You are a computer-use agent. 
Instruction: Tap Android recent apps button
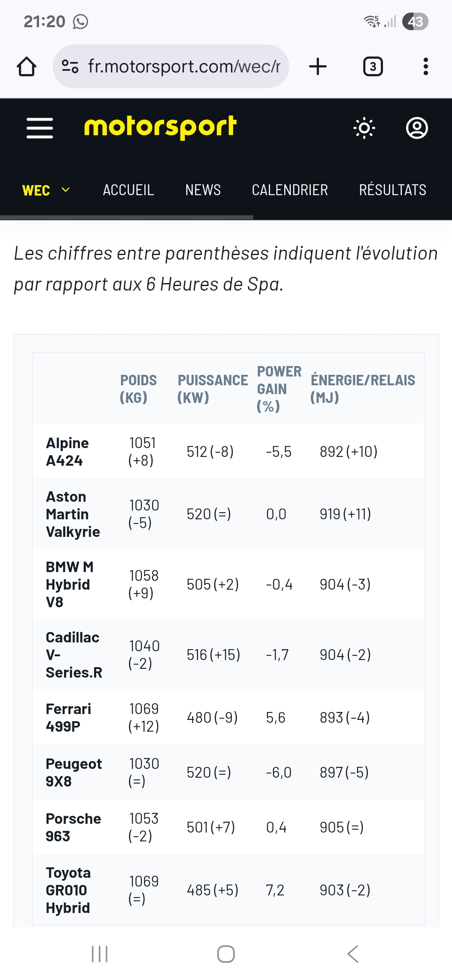(x=100, y=954)
